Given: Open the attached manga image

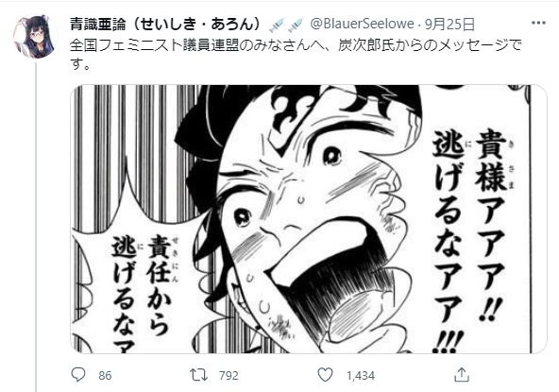Looking at the screenshot, I should point(309,219).
